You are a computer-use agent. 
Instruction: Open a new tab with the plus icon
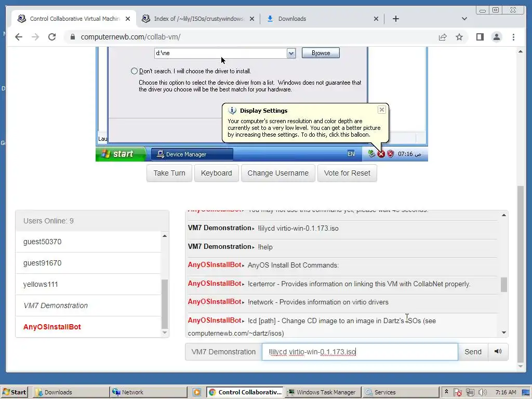(x=395, y=19)
